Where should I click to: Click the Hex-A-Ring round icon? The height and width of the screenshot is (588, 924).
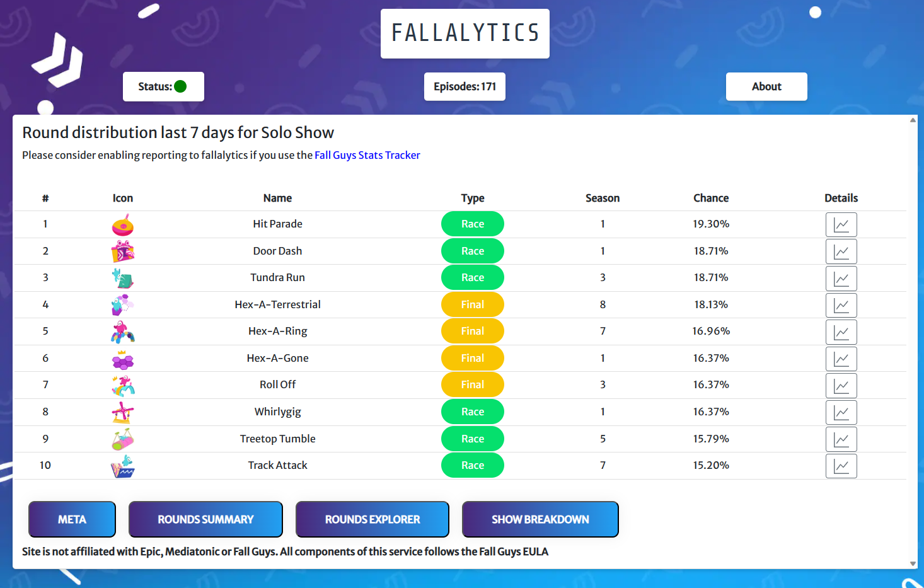[123, 331]
